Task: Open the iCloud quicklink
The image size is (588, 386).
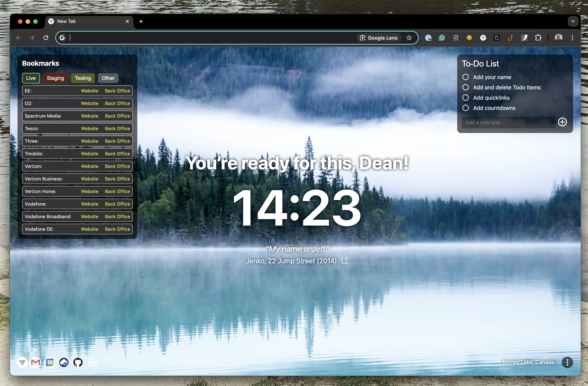Action: [64, 362]
